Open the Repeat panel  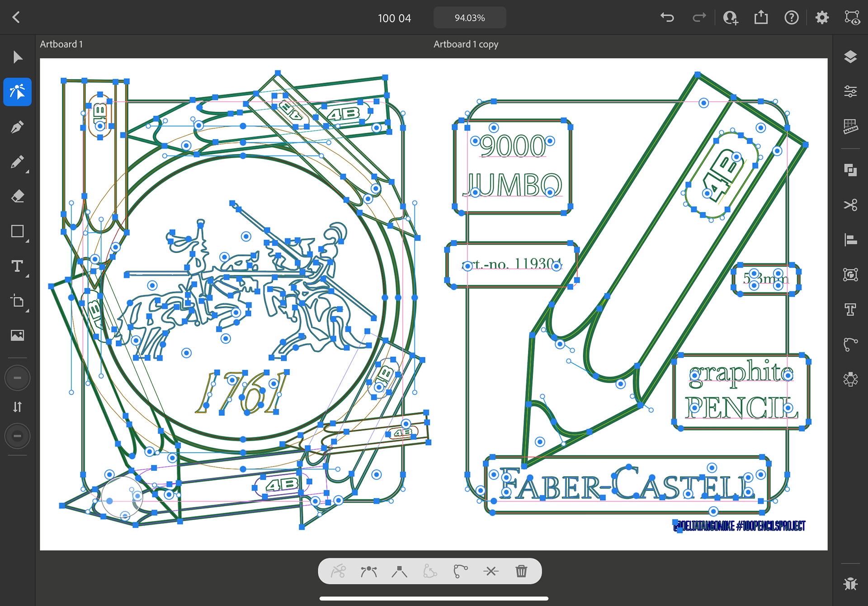[x=850, y=379]
